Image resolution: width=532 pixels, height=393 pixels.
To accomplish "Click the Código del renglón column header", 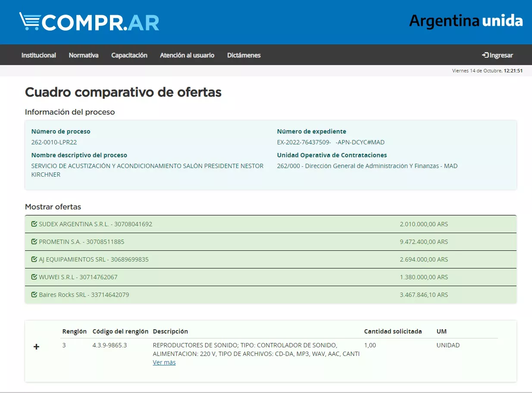I will [x=120, y=331].
